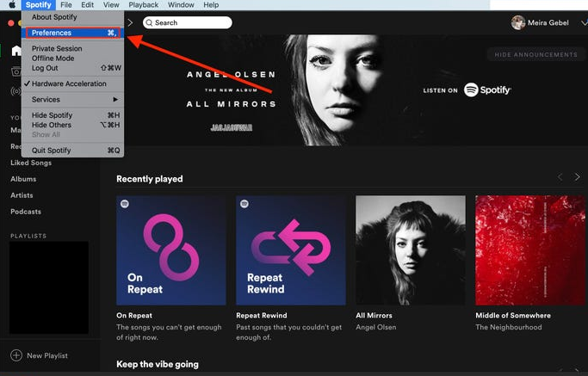Choose About Spotify

73,17
